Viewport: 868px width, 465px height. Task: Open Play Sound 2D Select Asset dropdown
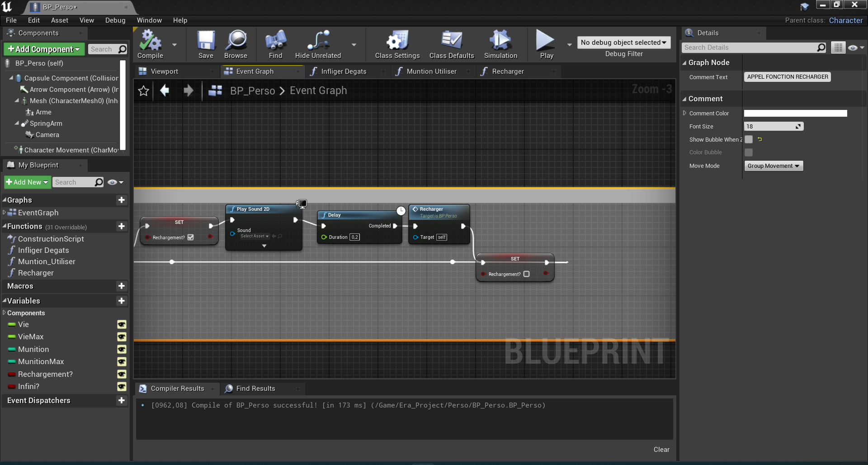(x=255, y=236)
